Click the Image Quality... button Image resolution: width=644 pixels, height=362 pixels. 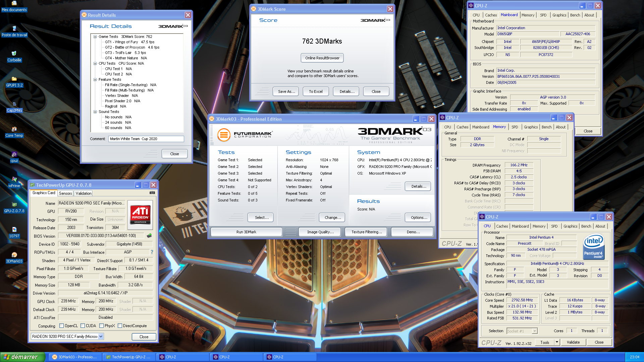pos(320,232)
